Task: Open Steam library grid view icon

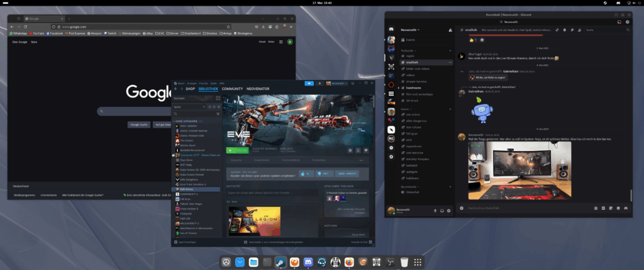Action: (218, 98)
